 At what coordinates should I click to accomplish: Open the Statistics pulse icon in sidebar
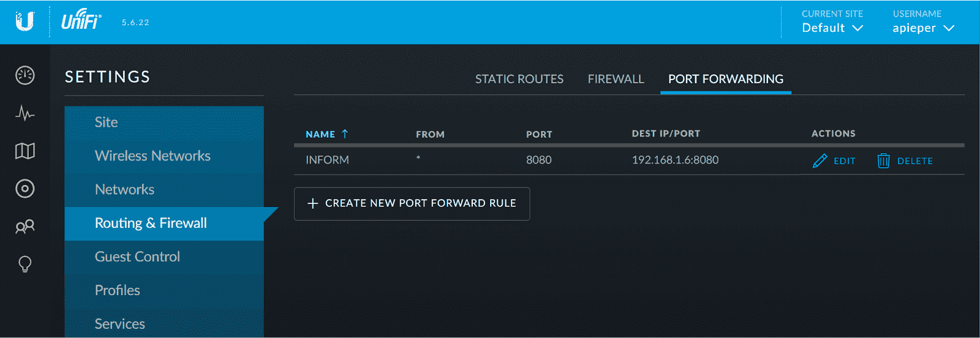25,113
